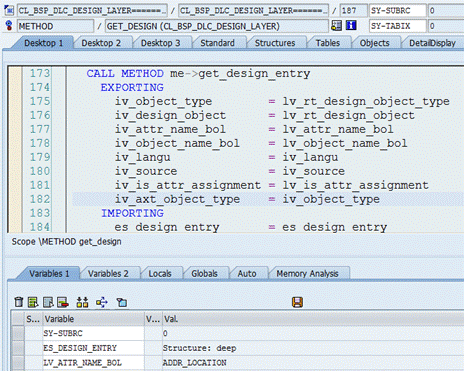Click the green table icon beside the trash can

click(33, 302)
